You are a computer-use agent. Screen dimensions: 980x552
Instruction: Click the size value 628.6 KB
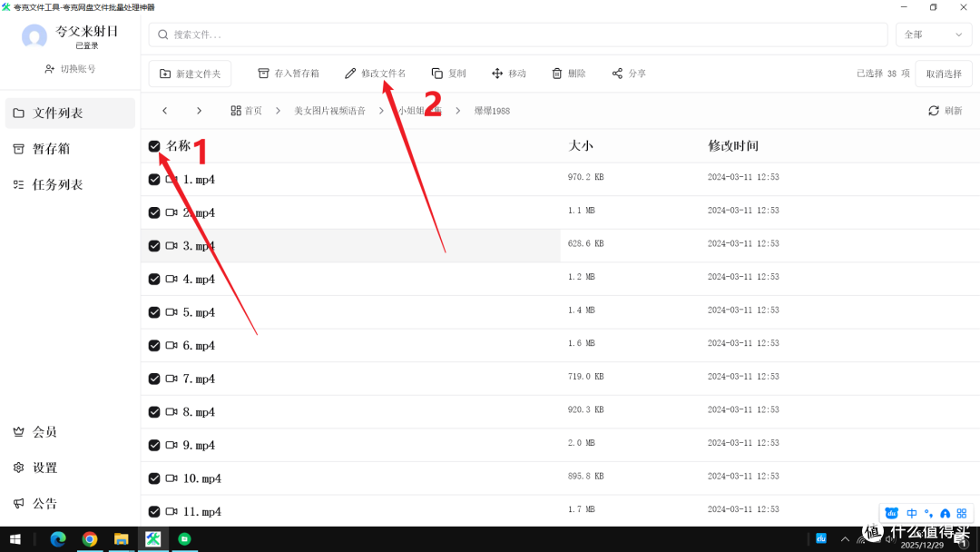(585, 243)
